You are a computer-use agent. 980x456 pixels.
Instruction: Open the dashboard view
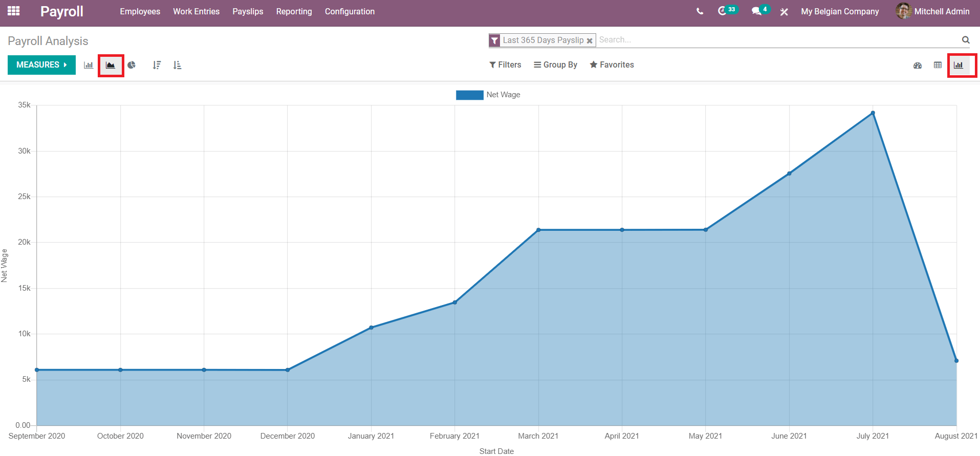tap(918, 65)
